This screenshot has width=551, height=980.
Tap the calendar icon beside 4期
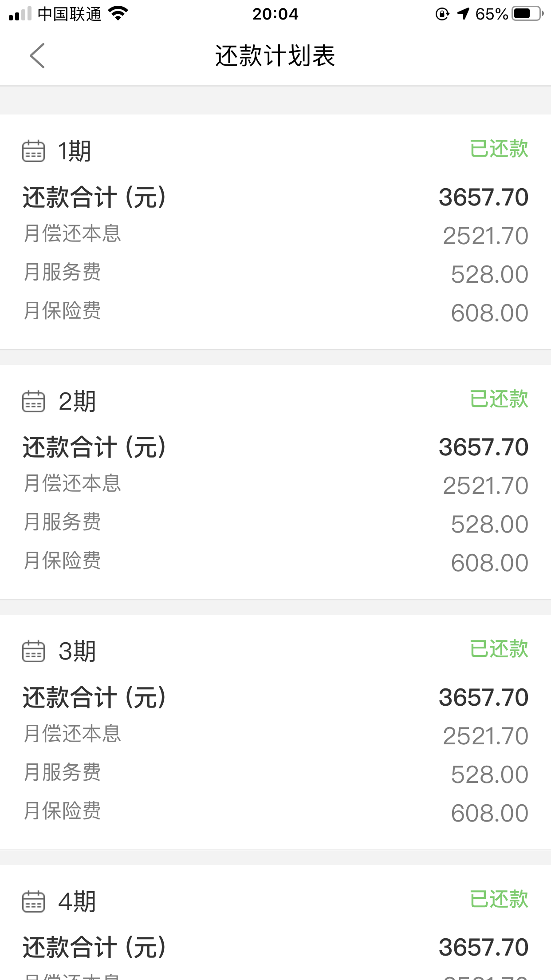pyautogui.click(x=34, y=901)
